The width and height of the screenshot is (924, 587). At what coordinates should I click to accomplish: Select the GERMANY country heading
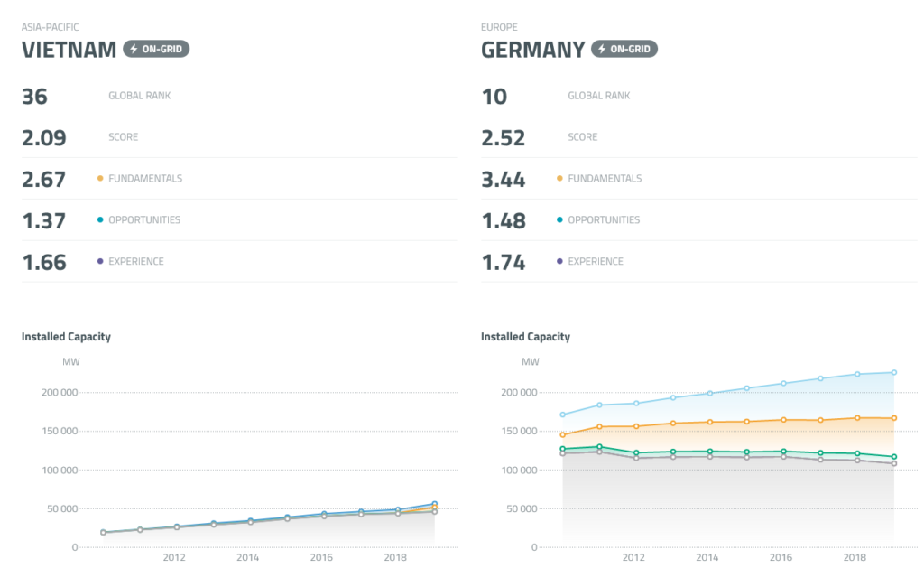533,51
